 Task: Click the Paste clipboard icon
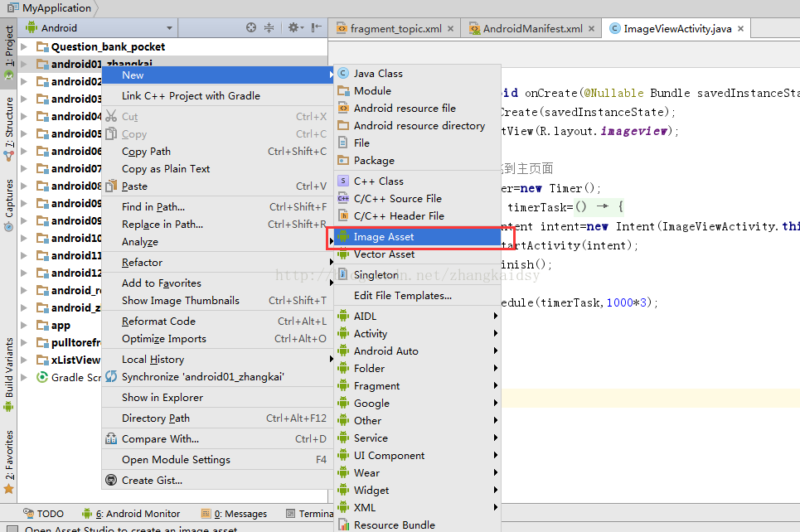[111, 186]
